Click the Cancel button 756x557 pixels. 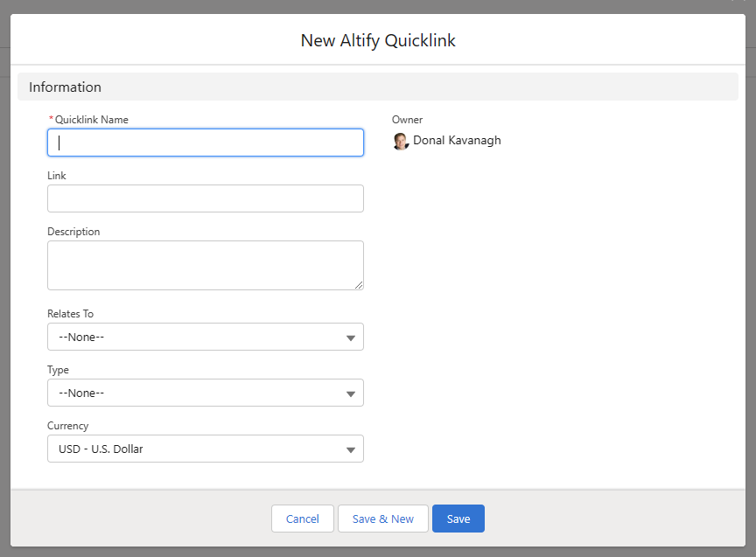pos(302,519)
